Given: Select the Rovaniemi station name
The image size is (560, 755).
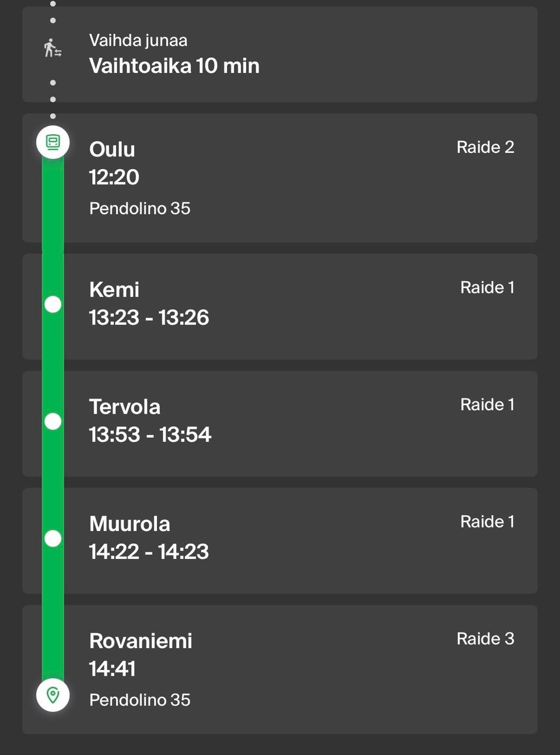Looking at the screenshot, I should click(141, 641).
